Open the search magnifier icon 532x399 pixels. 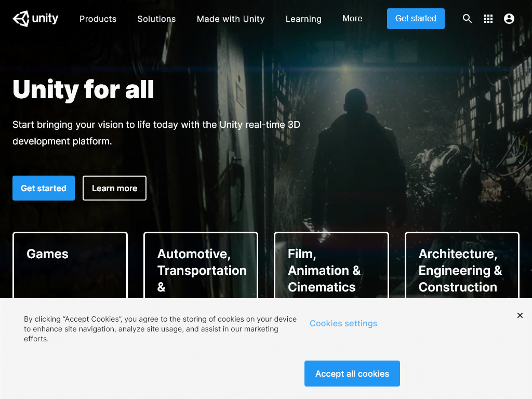[467, 19]
